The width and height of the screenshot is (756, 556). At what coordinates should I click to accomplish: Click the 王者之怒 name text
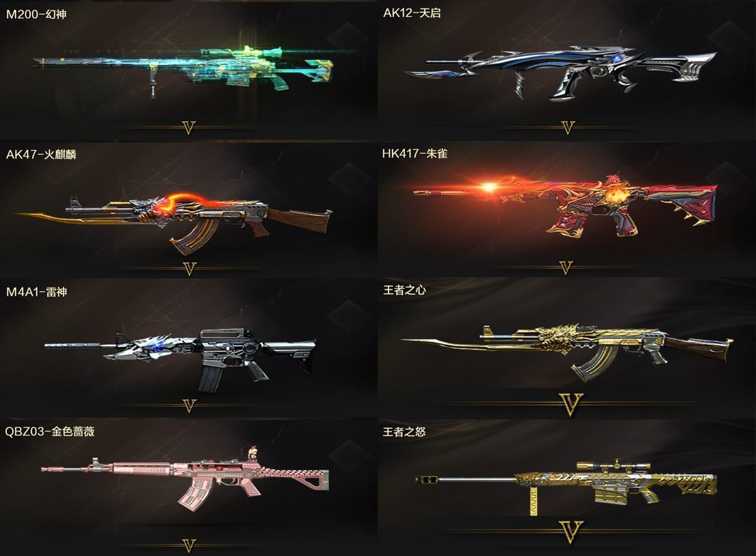pos(404,432)
